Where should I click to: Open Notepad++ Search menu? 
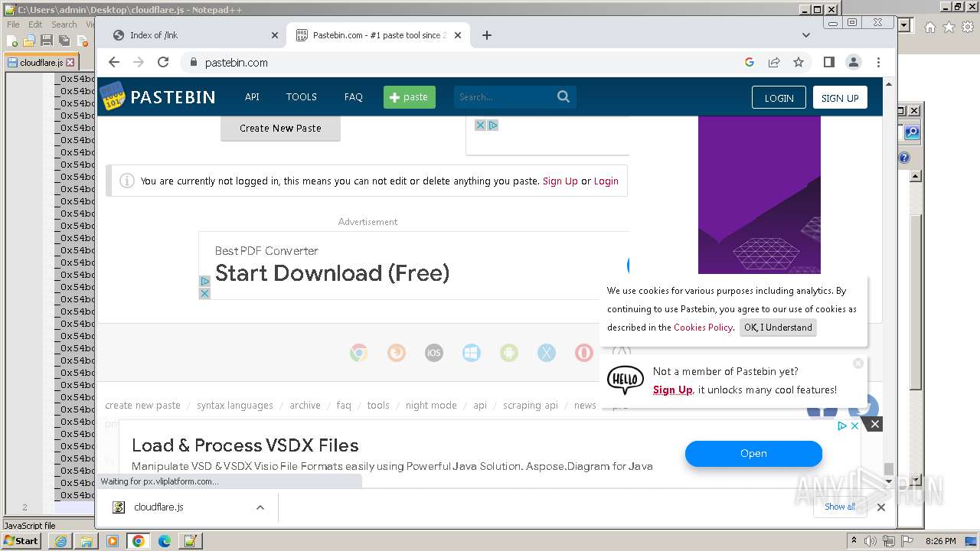64,24
